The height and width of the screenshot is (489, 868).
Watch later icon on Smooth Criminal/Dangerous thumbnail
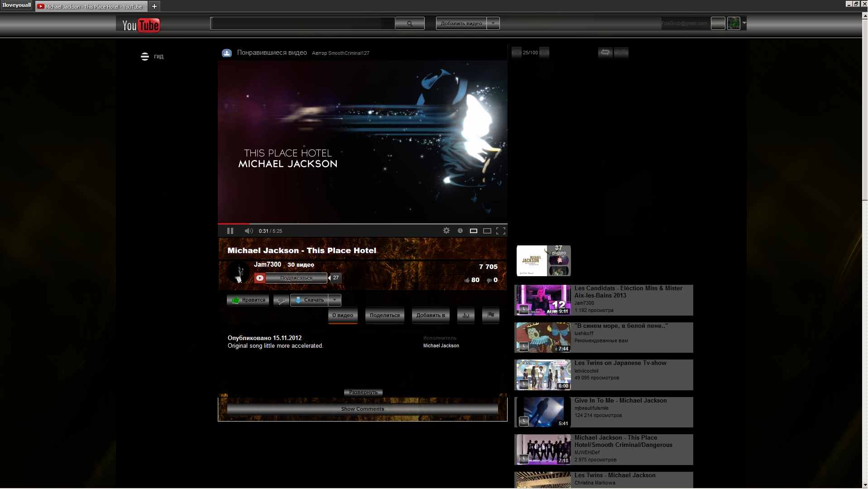[x=524, y=460]
